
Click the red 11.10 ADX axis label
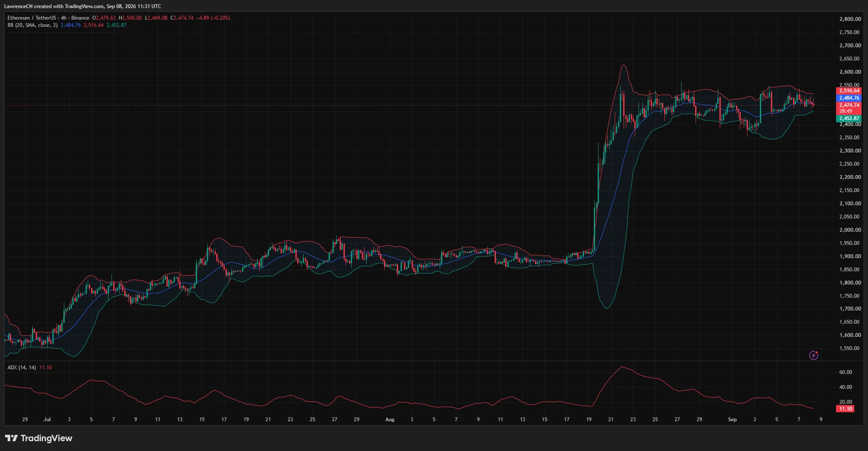(845, 409)
